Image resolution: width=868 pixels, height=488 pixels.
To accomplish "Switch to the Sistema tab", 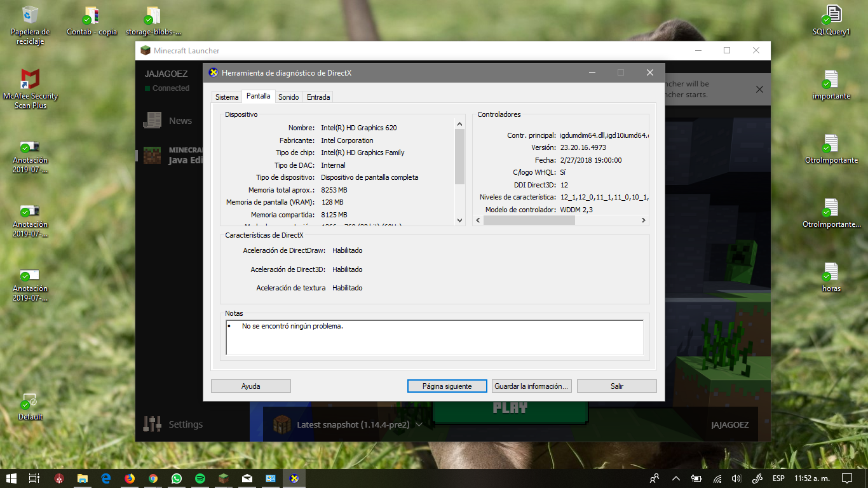I will (227, 97).
